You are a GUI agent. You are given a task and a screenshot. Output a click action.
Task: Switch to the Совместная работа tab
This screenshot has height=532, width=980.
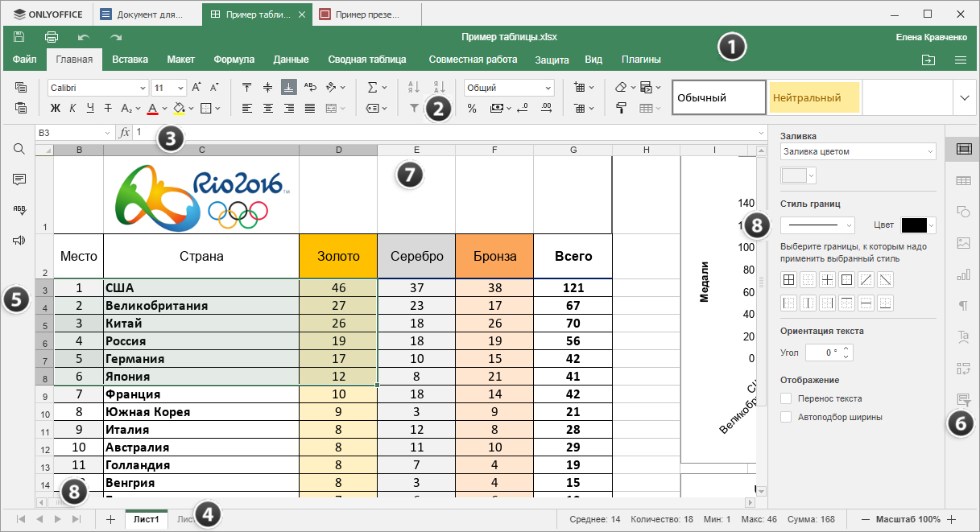point(473,59)
